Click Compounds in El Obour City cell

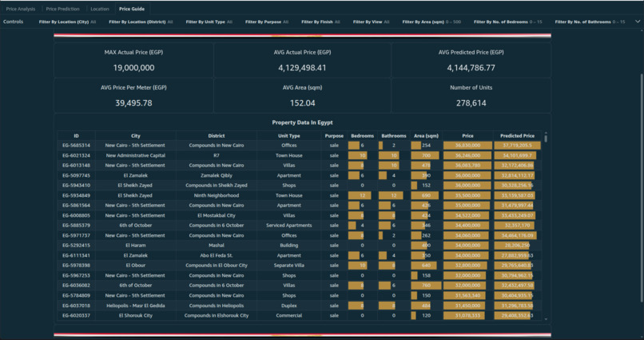click(x=217, y=265)
